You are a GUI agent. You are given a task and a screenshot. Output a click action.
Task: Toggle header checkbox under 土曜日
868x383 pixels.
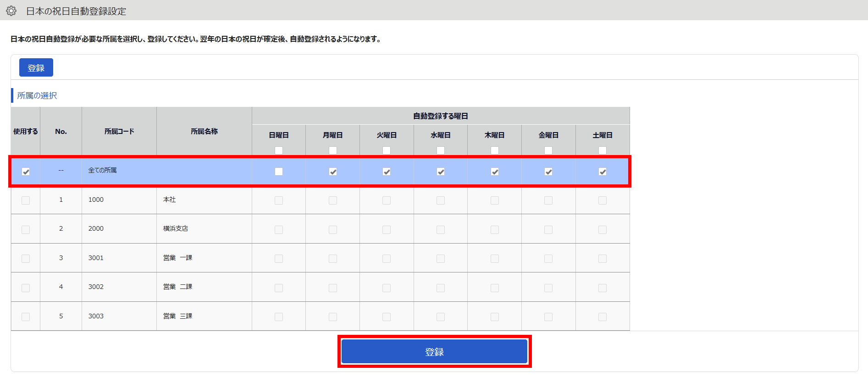(x=603, y=150)
